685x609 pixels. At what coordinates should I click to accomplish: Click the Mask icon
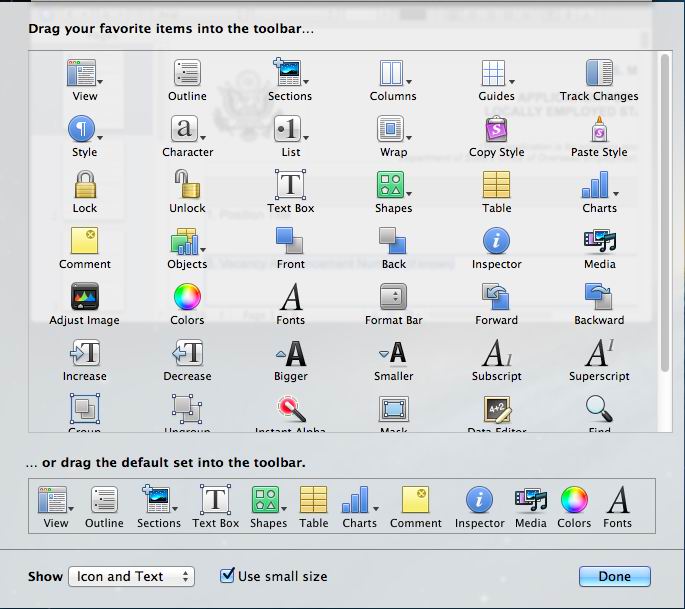click(x=393, y=409)
